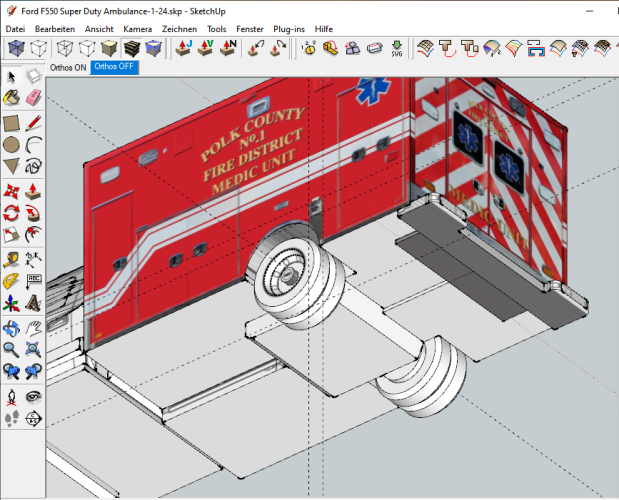Screen dimensions: 619x500
Task: Select the arrow Select tool
Action: 11,77
